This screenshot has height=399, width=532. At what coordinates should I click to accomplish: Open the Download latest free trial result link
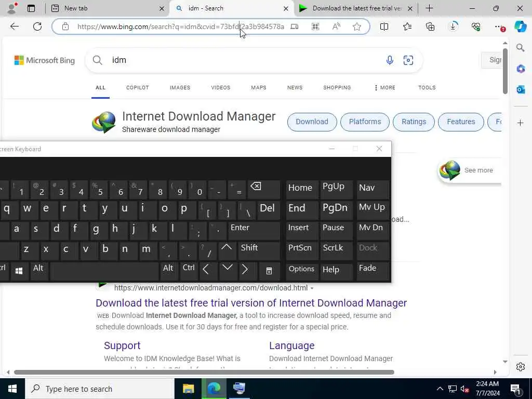pyautogui.click(x=251, y=303)
